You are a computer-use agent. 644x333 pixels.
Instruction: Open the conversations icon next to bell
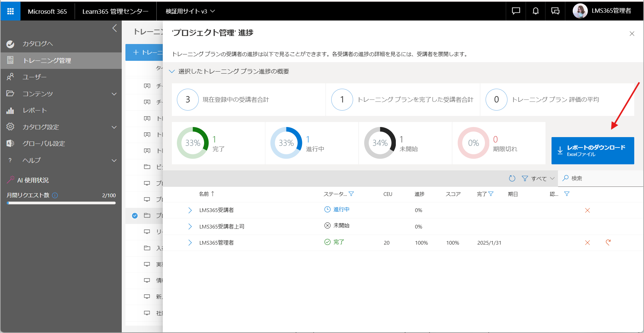555,11
